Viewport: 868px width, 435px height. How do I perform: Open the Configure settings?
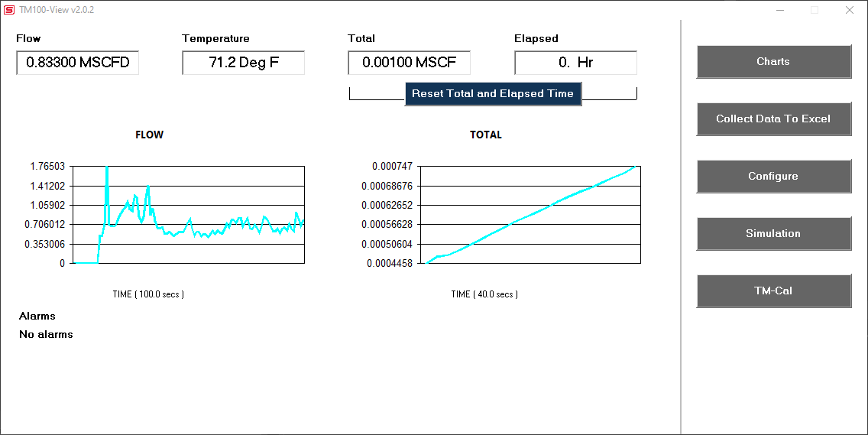tap(773, 177)
